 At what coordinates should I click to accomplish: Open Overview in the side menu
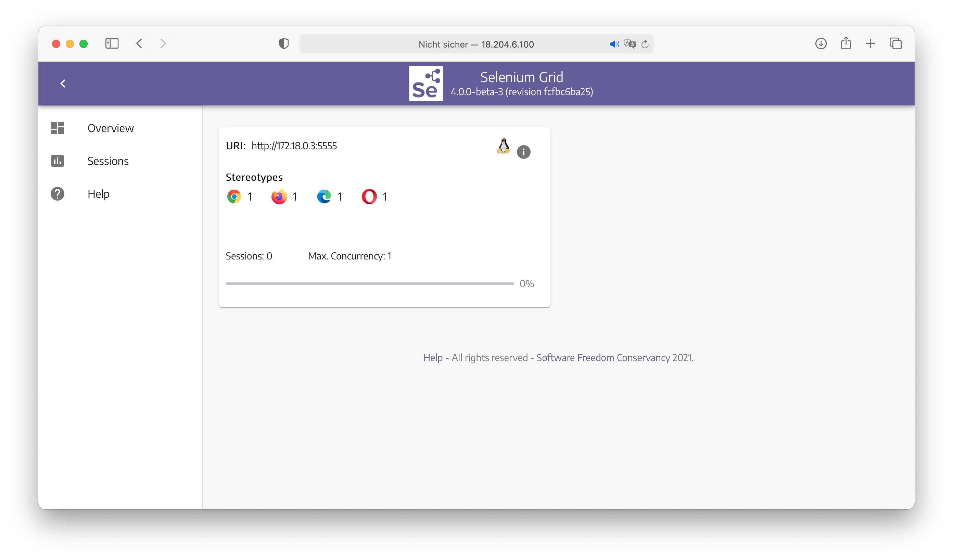click(111, 128)
